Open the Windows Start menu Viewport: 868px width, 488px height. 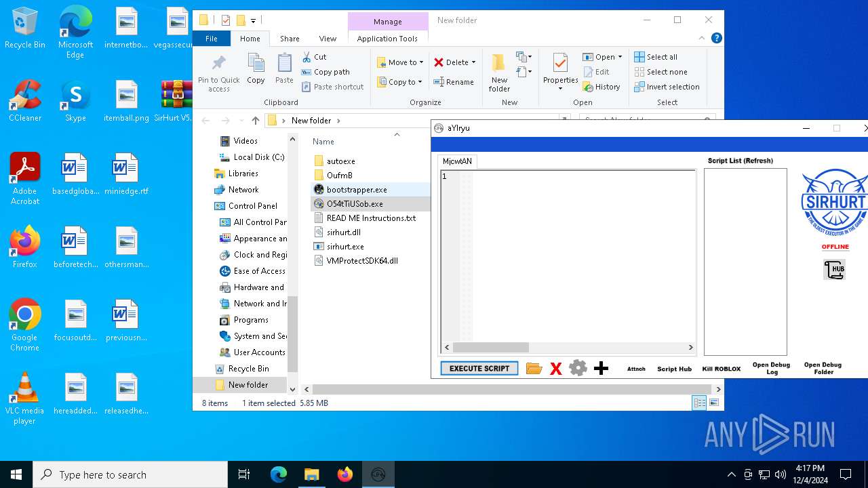click(x=16, y=474)
